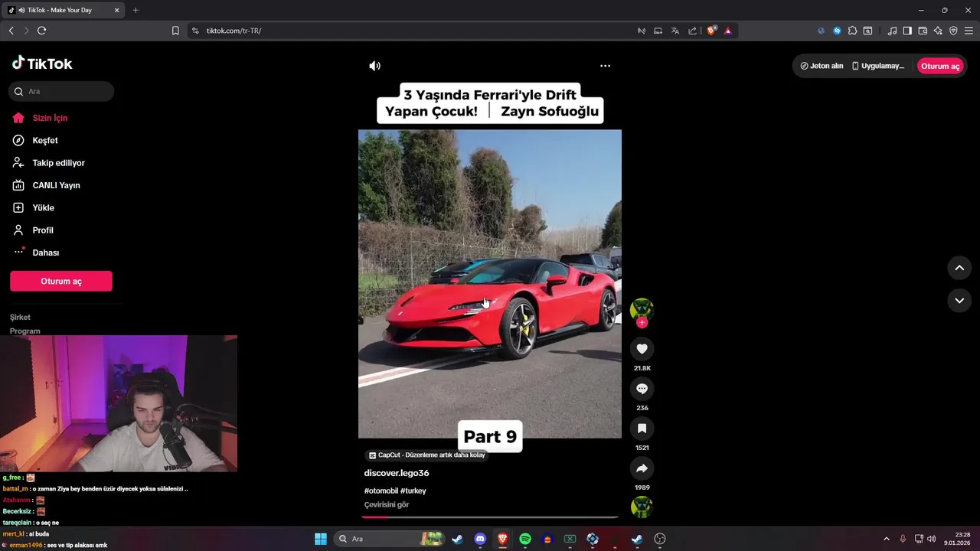Click the Uygulamay... get app button
980x551 pixels.
pyautogui.click(x=878, y=66)
